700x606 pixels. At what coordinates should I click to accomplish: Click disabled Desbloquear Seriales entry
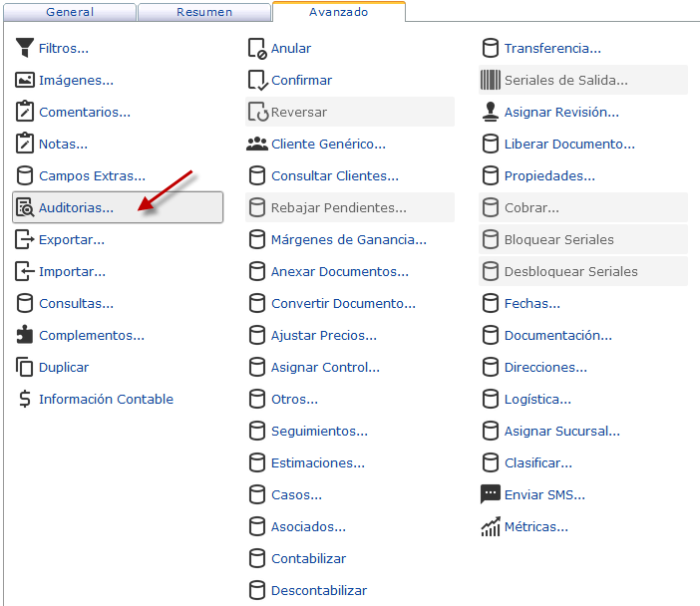583,271
